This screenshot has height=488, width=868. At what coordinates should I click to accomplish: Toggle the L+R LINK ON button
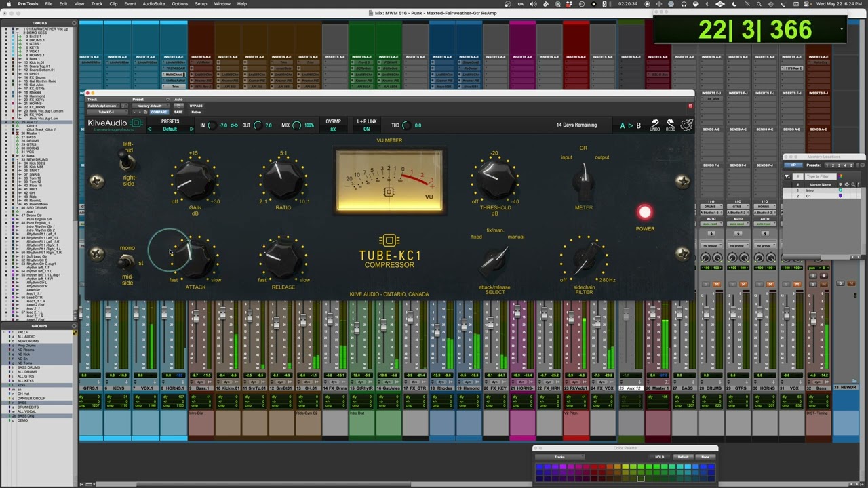tap(367, 129)
